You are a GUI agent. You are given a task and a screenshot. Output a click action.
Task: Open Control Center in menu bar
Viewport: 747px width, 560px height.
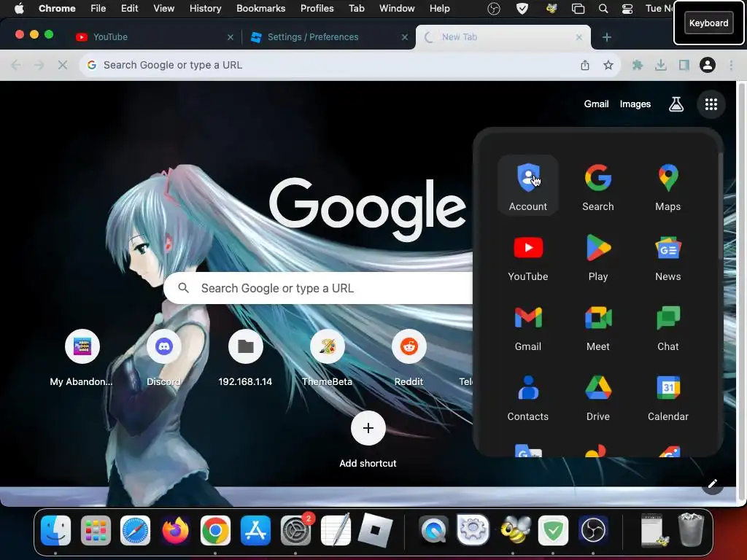(x=627, y=9)
